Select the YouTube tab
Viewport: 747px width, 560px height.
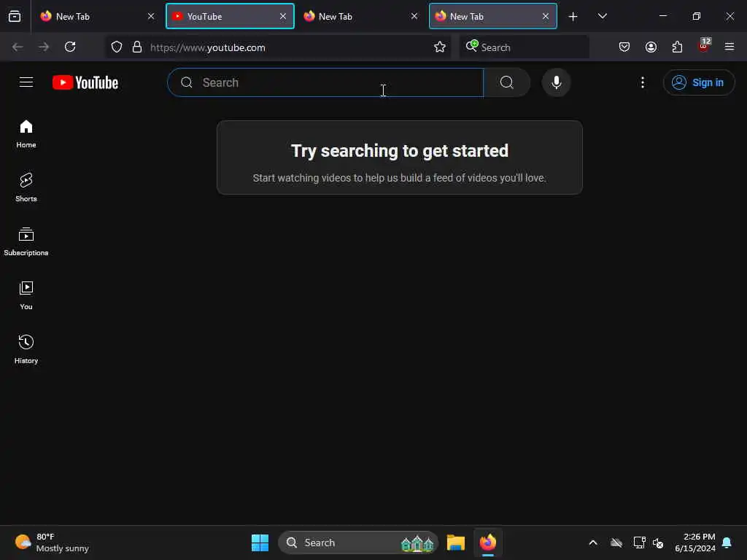[230, 16]
